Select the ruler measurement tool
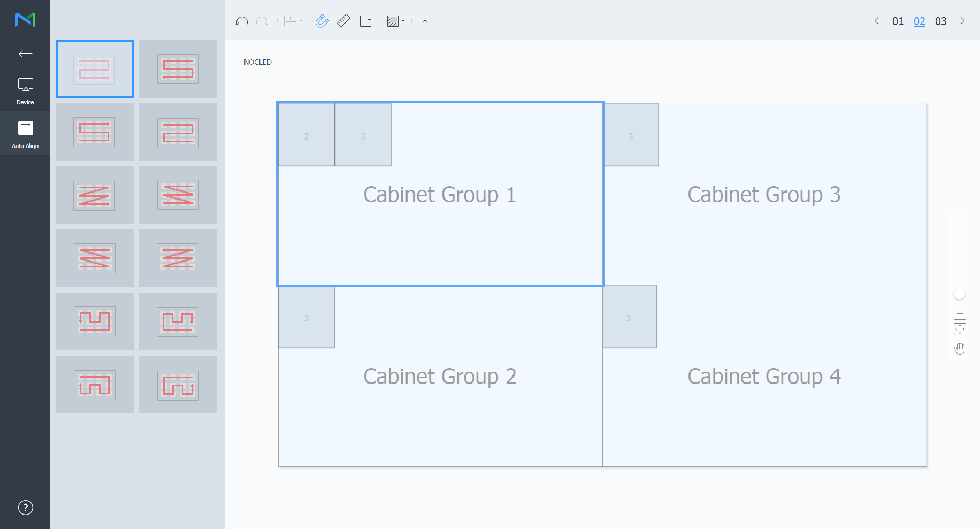Image resolution: width=980 pixels, height=529 pixels. [x=343, y=21]
